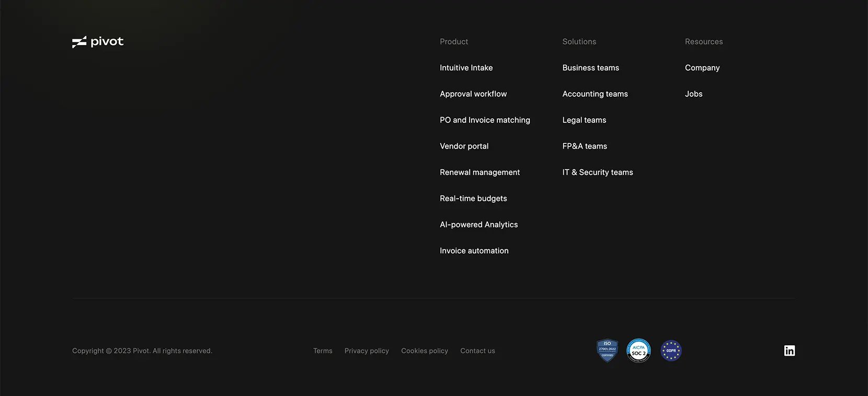Image resolution: width=868 pixels, height=396 pixels.
Task: Visit the Vendor portal page
Action: point(464,146)
